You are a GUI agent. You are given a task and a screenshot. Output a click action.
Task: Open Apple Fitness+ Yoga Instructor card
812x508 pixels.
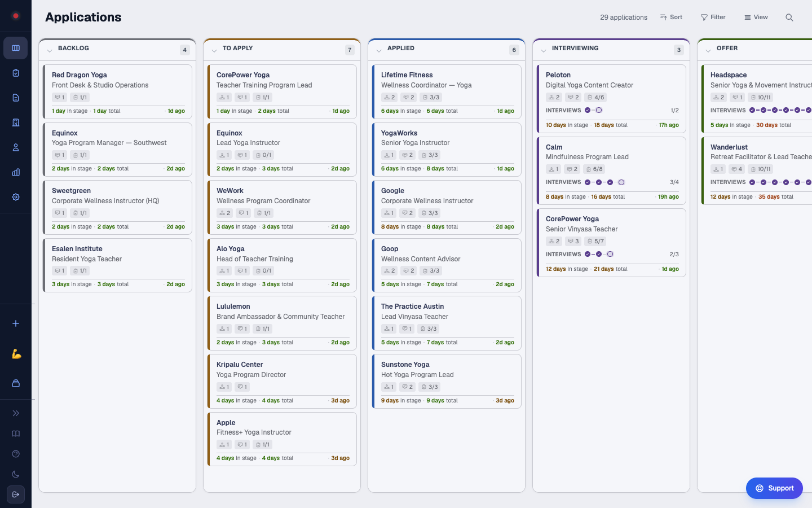[282, 439]
